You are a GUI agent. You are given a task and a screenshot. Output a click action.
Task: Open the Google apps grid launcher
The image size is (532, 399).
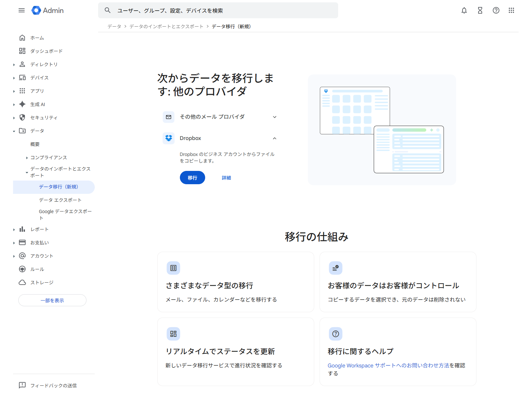pyautogui.click(x=512, y=10)
